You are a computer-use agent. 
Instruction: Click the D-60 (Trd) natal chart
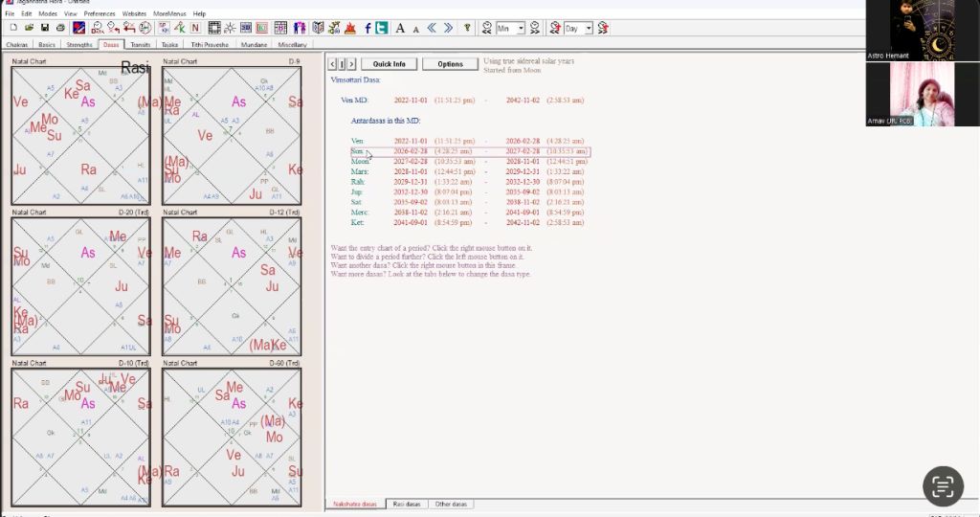click(x=232, y=437)
